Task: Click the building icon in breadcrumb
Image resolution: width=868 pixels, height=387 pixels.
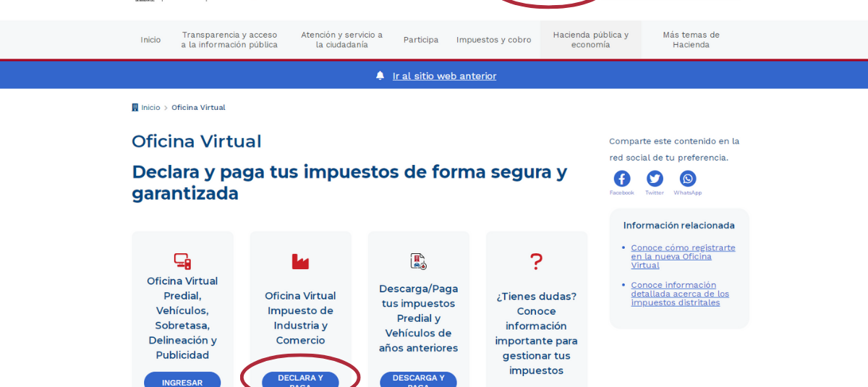Action: coord(135,108)
